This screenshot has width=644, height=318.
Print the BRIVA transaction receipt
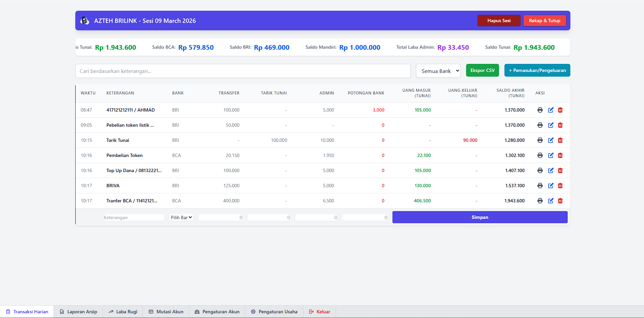tap(540, 186)
